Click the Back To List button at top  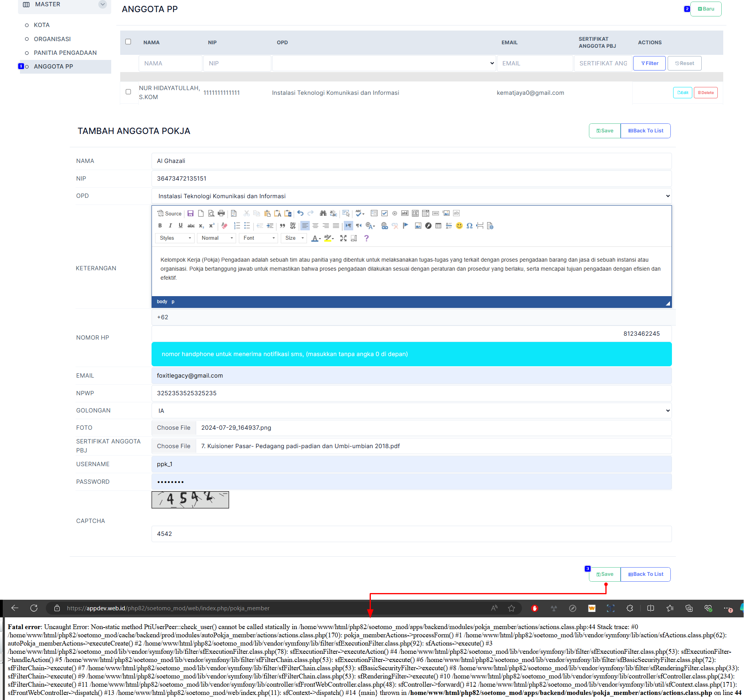coord(645,131)
